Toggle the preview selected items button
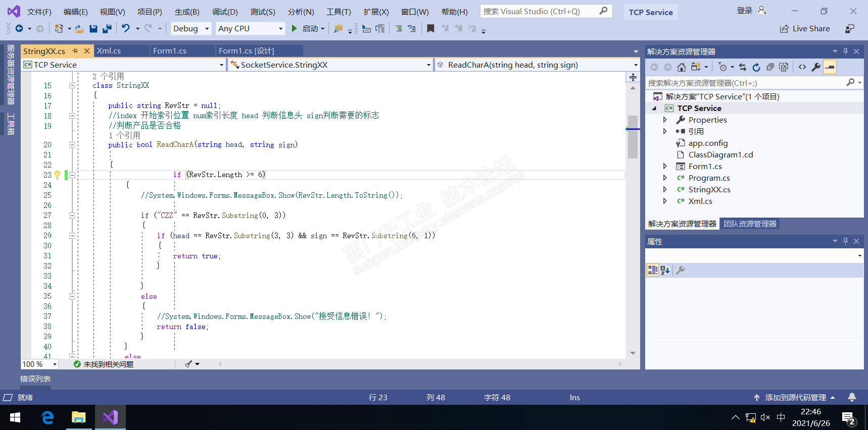This screenshot has width=868, height=430. [x=830, y=67]
